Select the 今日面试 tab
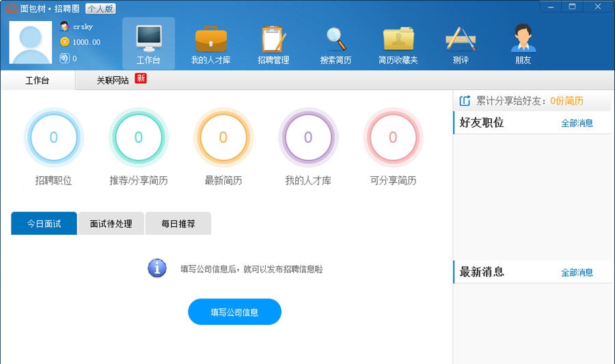Viewport: 615px width, 364px height. pos(44,224)
